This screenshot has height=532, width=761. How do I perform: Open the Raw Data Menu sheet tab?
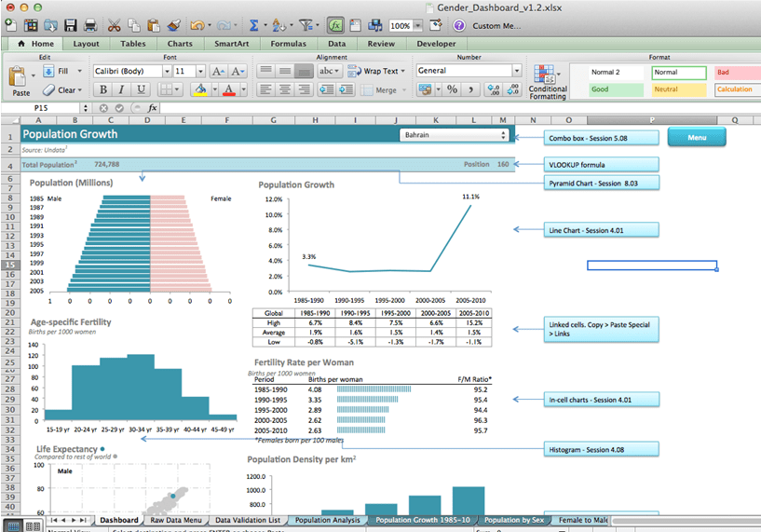point(176,520)
